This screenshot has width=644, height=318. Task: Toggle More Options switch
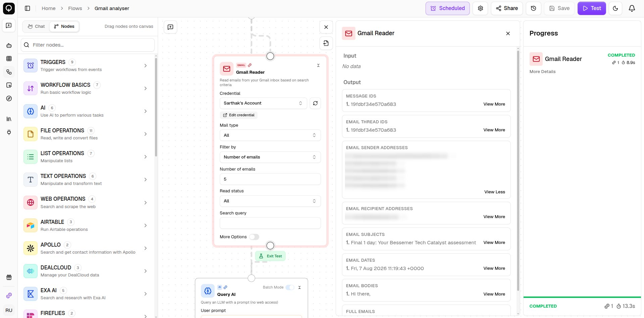pos(254,237)
